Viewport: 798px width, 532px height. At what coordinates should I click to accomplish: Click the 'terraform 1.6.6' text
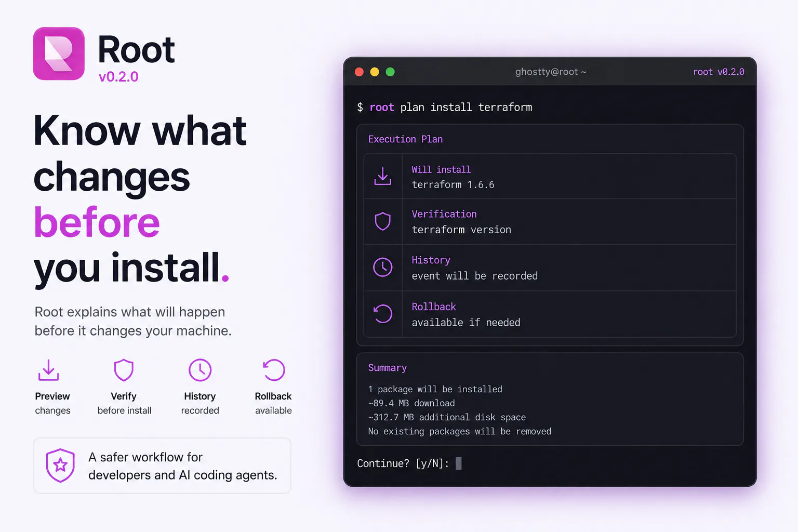click(453, 185)
